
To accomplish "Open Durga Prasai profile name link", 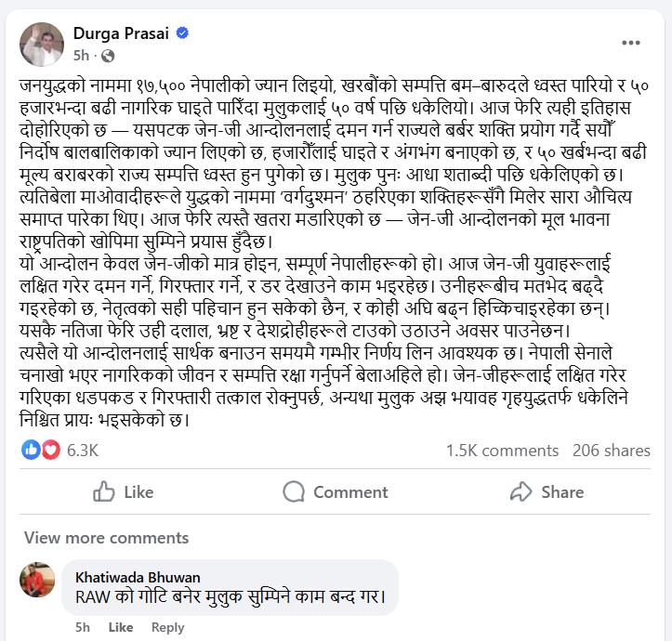I will tap(123, 34).
